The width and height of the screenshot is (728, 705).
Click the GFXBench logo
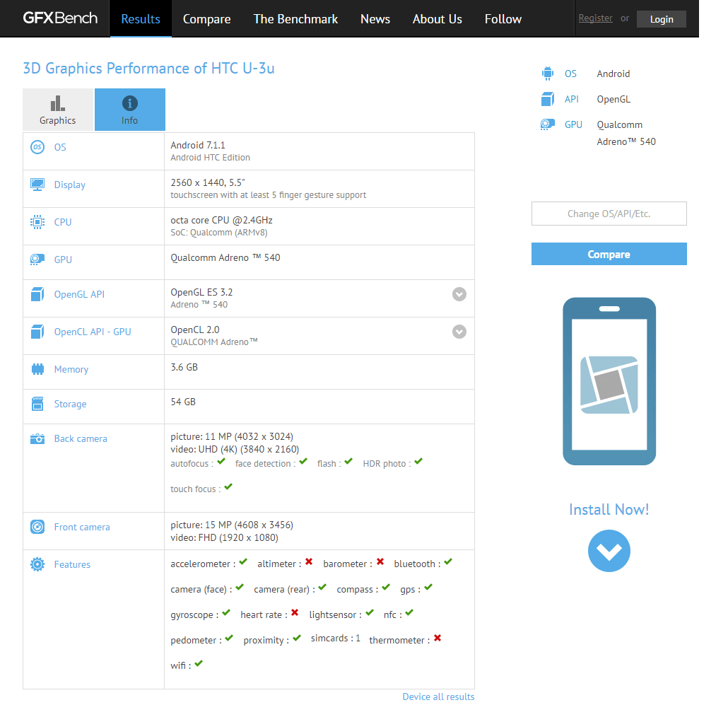click(x=60, y=18)
